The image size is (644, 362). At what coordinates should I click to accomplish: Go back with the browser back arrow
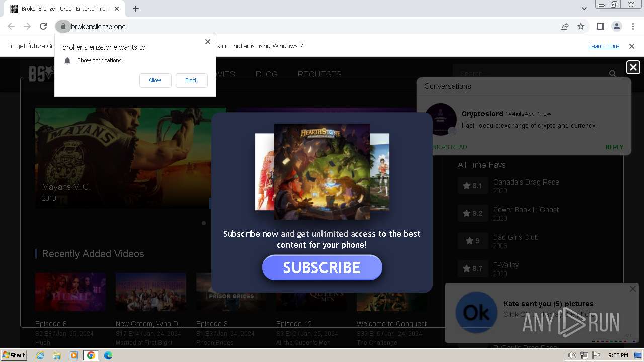(x=11, y=26)
